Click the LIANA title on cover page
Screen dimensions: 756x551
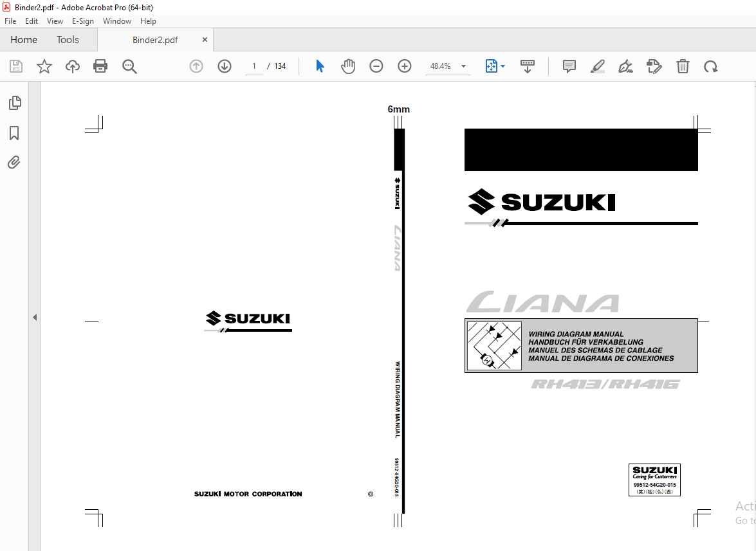pyautogui.click(x=543, y=302)
